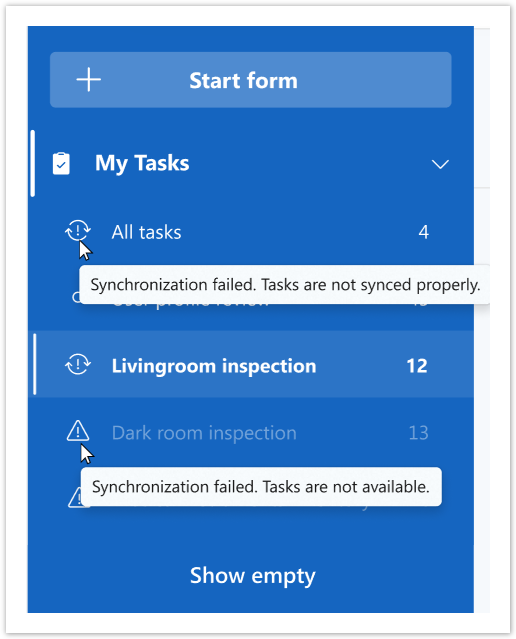Click the partly hidden warning triangle near the bottom
Screen dimensions: 516x639
click(75, 497)
